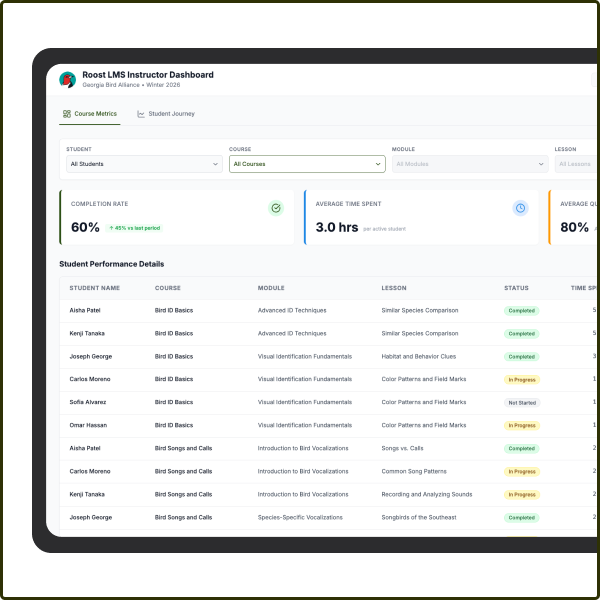The width and height of the screenshot is (600, 600).
Task: Switch to the Course Metrics tab
Action: [90, 114]
